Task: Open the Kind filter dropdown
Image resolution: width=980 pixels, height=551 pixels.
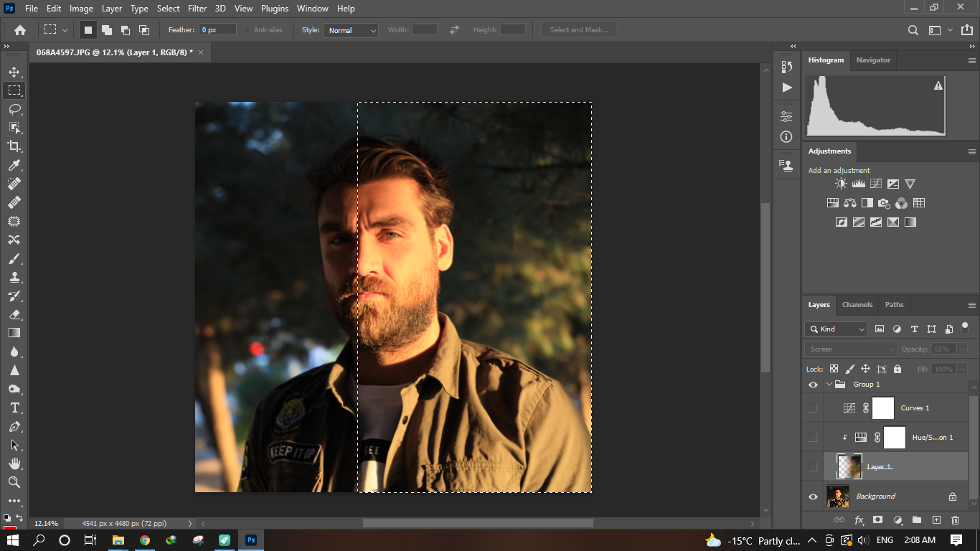Action: [836, 329]
